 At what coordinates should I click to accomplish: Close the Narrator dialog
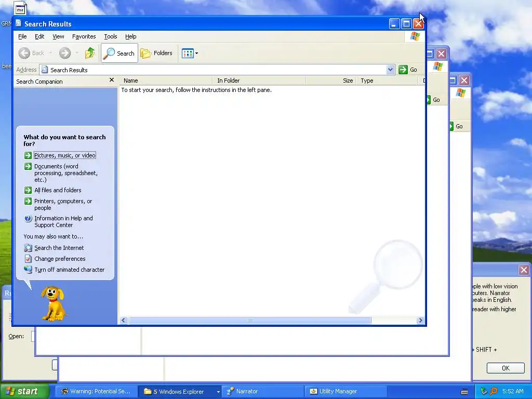[524, 270]
